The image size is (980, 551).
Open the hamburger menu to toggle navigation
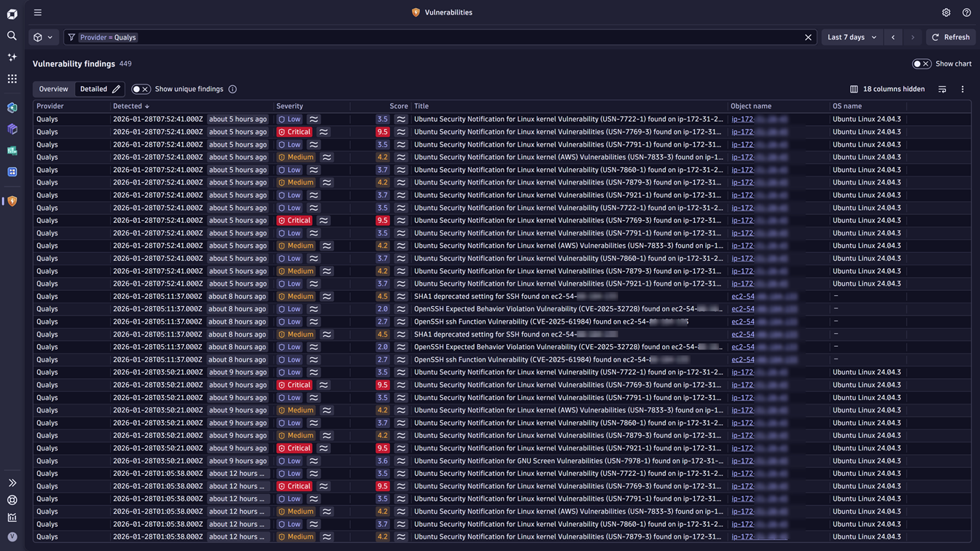click(x=38, y=12)
